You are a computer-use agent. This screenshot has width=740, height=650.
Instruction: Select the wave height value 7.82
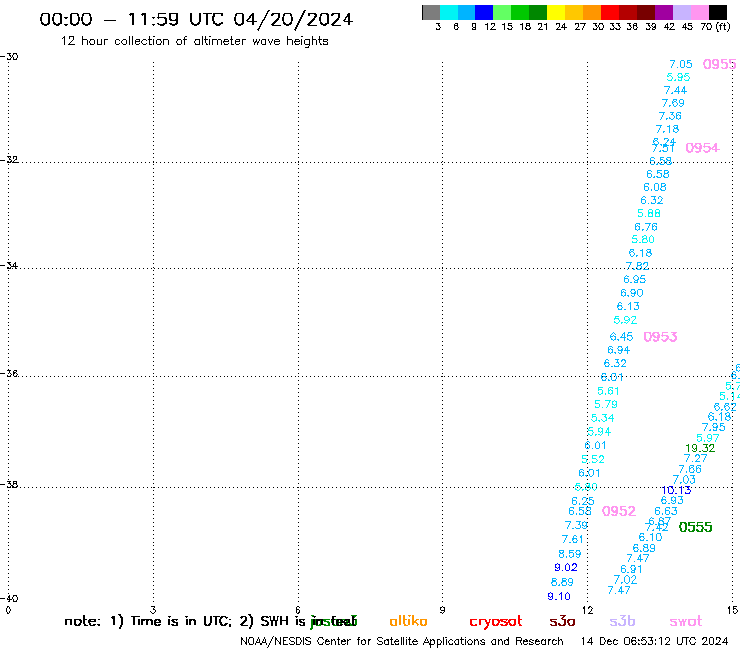click(637, 266)
